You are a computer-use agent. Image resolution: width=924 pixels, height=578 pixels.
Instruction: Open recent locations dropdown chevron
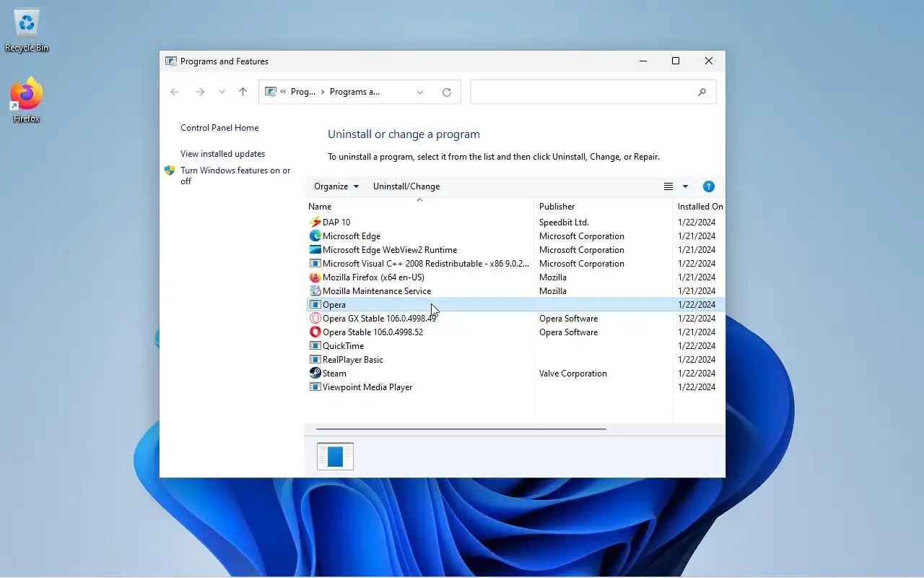(x=222, y=92)
